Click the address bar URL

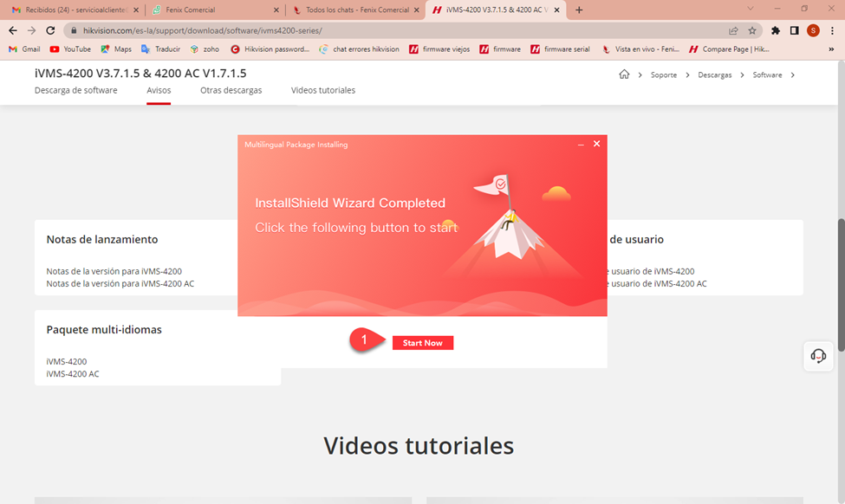203,30
